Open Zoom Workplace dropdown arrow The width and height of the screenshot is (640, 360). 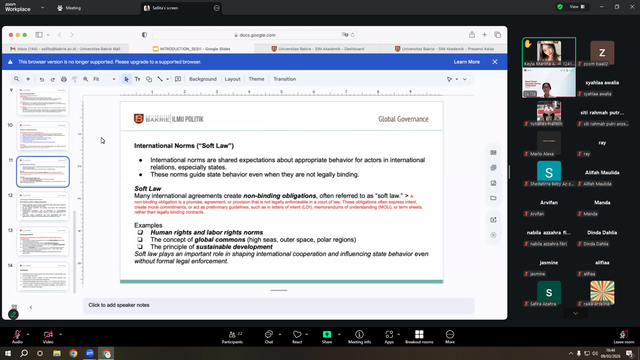pos(42,7)
